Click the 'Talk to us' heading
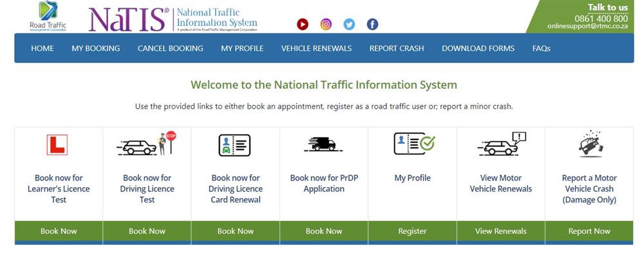The height and width of the screenshot is (263, 644). tap(607, 7)
